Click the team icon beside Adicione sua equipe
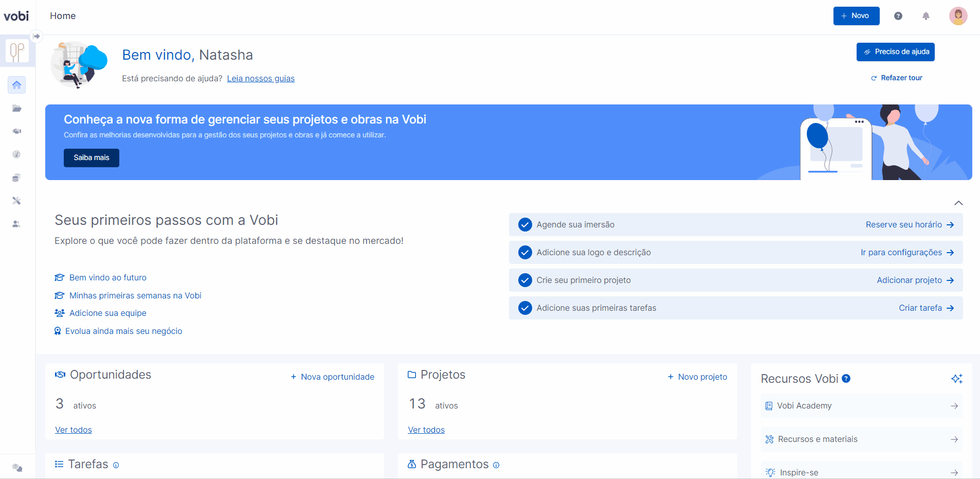Image resolution: width=980 pixels, height=479 pixels. click(60, 313)
